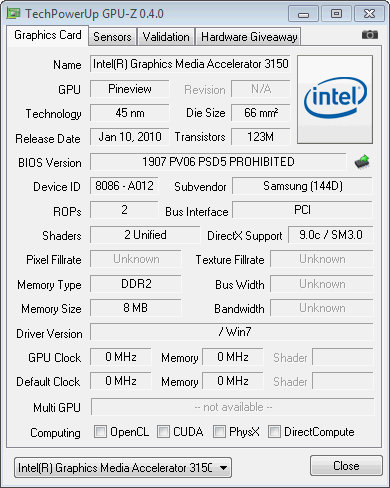
Task: Click the Driver Version field
Action: click(232, 332)
